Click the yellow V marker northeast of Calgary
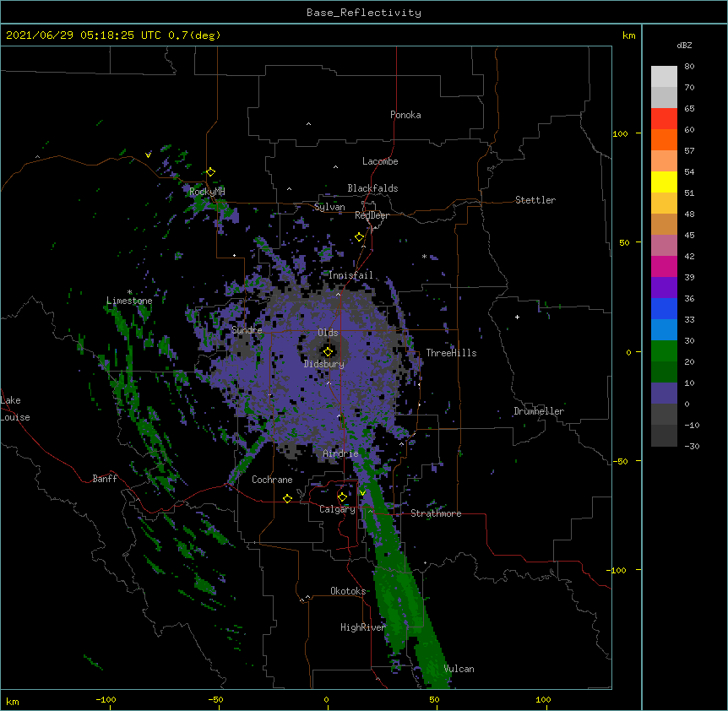 pyautogui.click(x=362, y=493)
